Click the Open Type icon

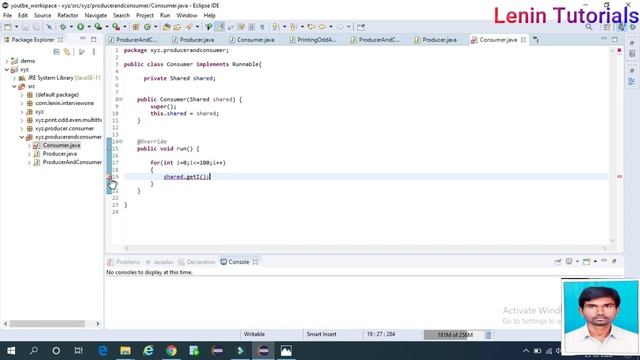[166, 27]
